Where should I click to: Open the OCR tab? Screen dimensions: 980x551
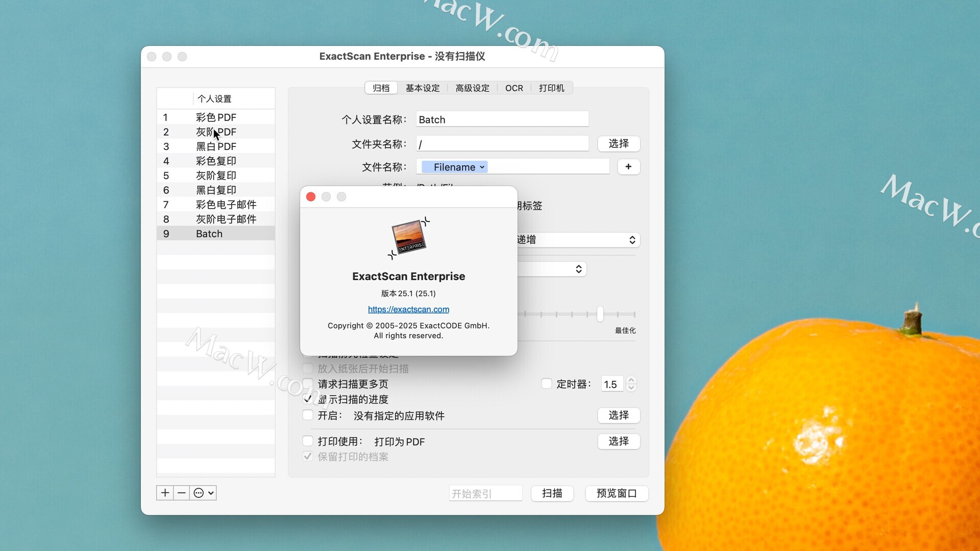tap(514, 88)
